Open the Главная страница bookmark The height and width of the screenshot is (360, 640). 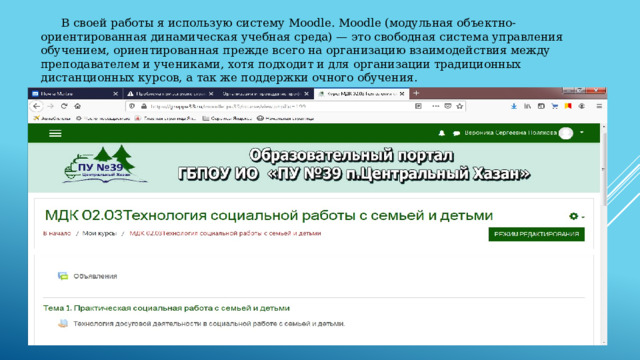[x=165, y=118]
